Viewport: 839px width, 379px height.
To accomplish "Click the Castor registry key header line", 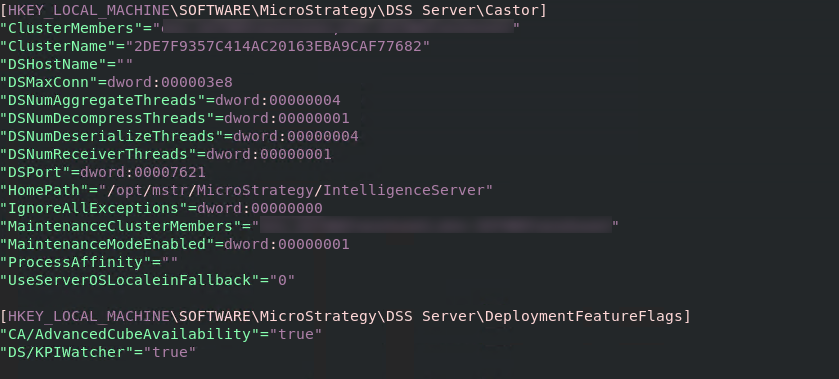I will coord(273,10).
